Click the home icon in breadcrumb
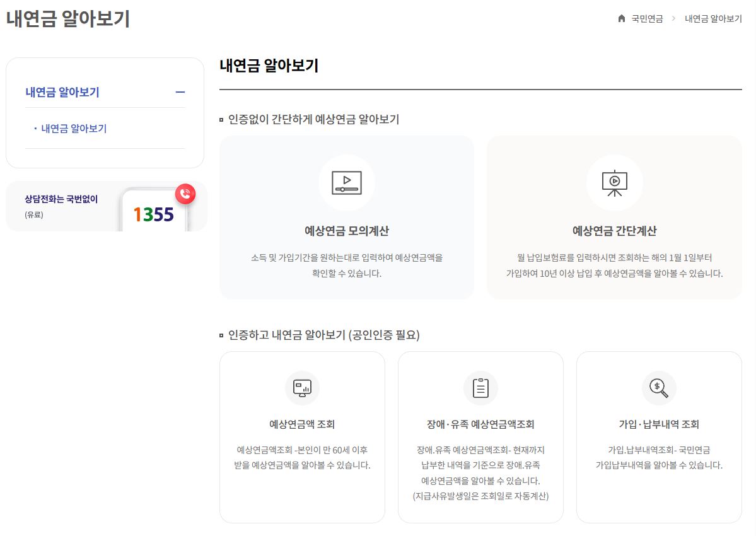This screenshot has width=756, height=536. point(622,18)
